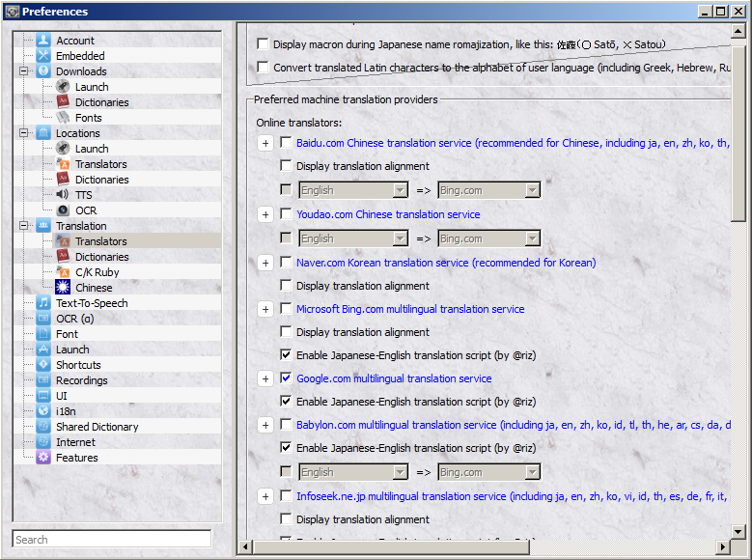
Task: Select the Downloads globe icon
Action: click(x=43, y=71)
